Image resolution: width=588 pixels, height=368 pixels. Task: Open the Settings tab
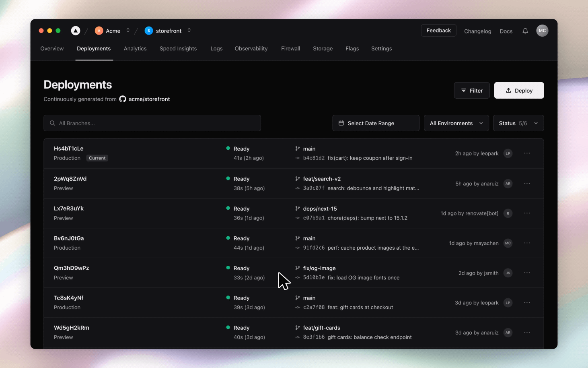point(381,49)
